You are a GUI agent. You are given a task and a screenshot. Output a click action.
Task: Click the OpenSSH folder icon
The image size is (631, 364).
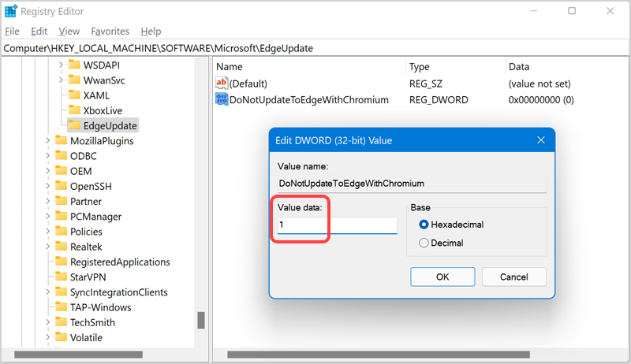tap(61, 186)
